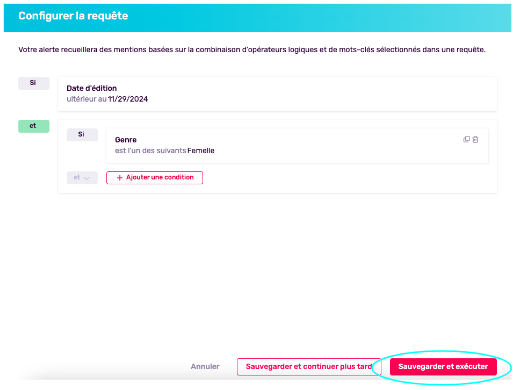Click 'Sauvegarder et continuer plus tard'
Screen dimensions: 516x390
pyautogui.click(x=309, y=367)
